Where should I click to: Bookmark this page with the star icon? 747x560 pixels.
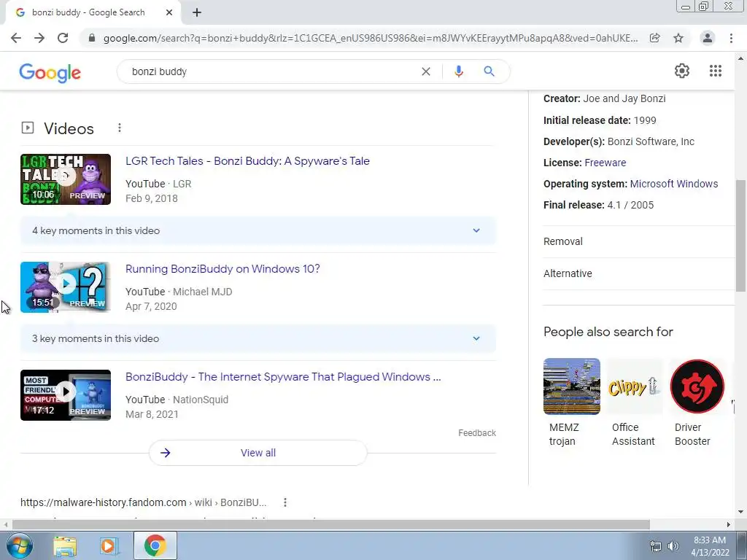coord(678,38)
